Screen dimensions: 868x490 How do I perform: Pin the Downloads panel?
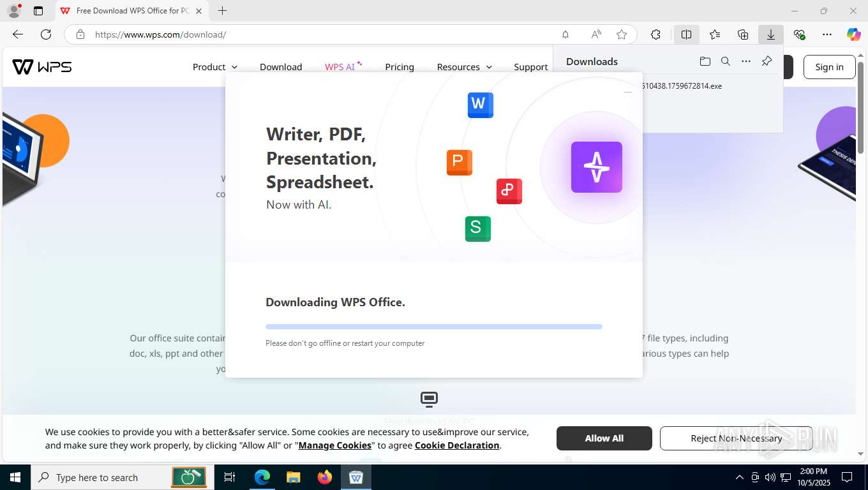point(767,61)
